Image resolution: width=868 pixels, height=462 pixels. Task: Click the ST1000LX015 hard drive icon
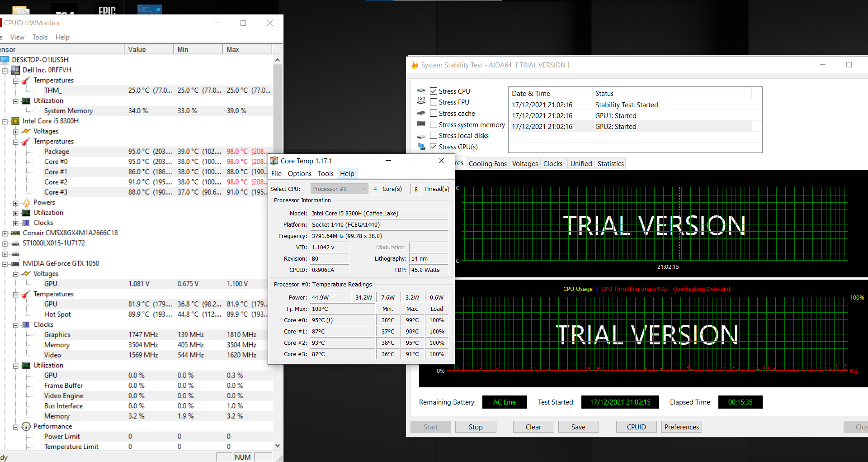pyautogui.click(x=15, y=243)
